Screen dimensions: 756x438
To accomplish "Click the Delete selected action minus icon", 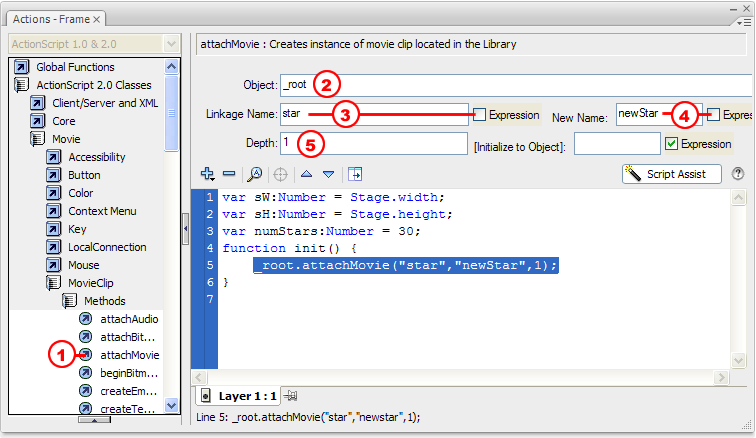I will tap(229, 174).
